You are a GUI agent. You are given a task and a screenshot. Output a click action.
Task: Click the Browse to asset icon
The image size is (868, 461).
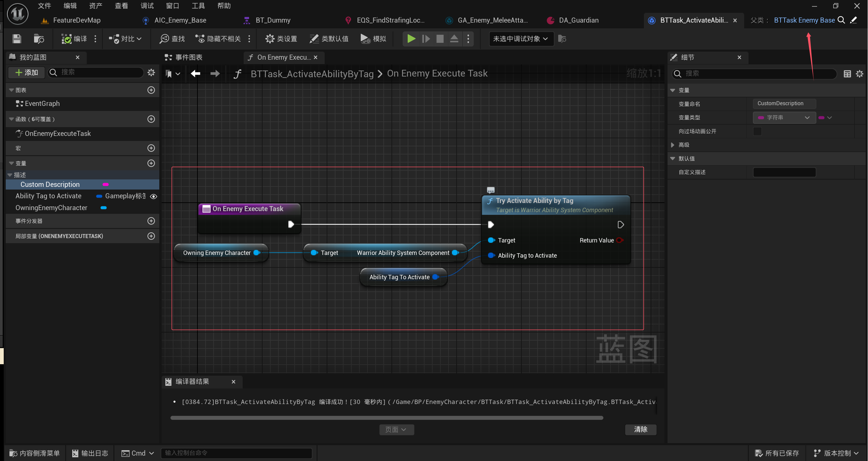point(39,39)
